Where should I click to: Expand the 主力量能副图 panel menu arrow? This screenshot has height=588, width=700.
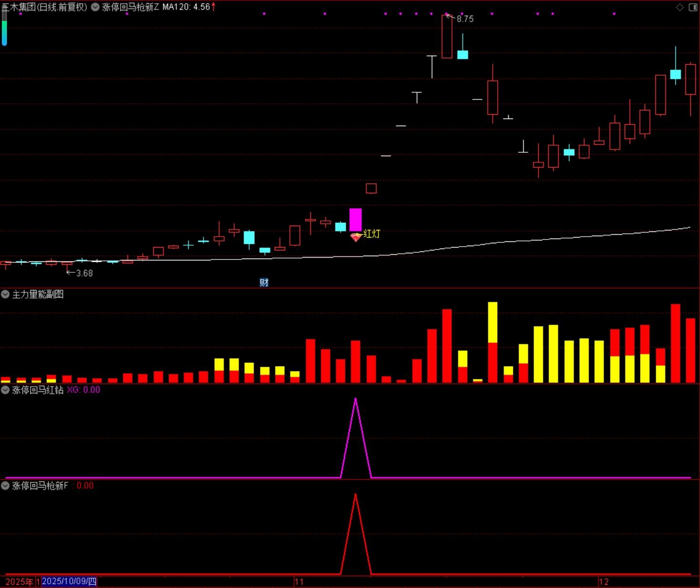click(x=5, y=294)
